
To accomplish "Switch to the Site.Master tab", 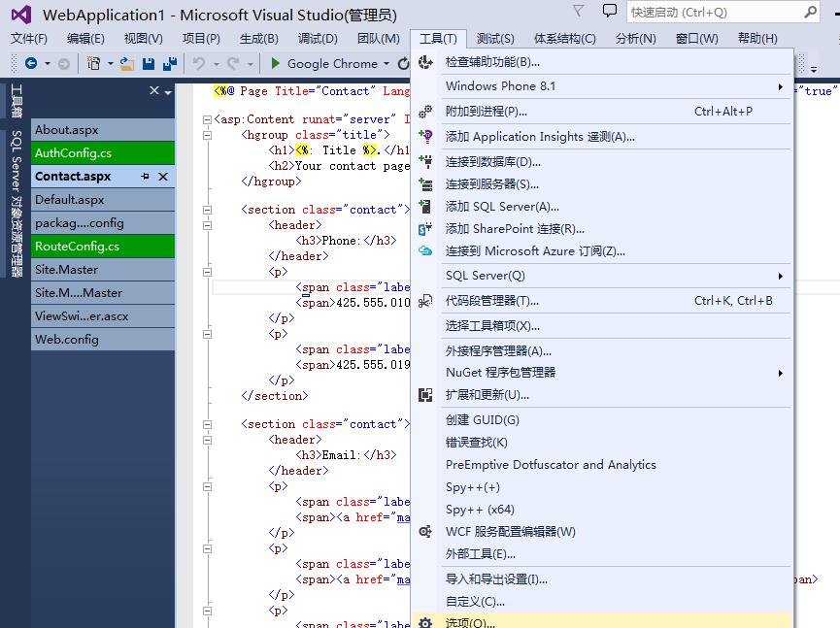I will [103, 269].
